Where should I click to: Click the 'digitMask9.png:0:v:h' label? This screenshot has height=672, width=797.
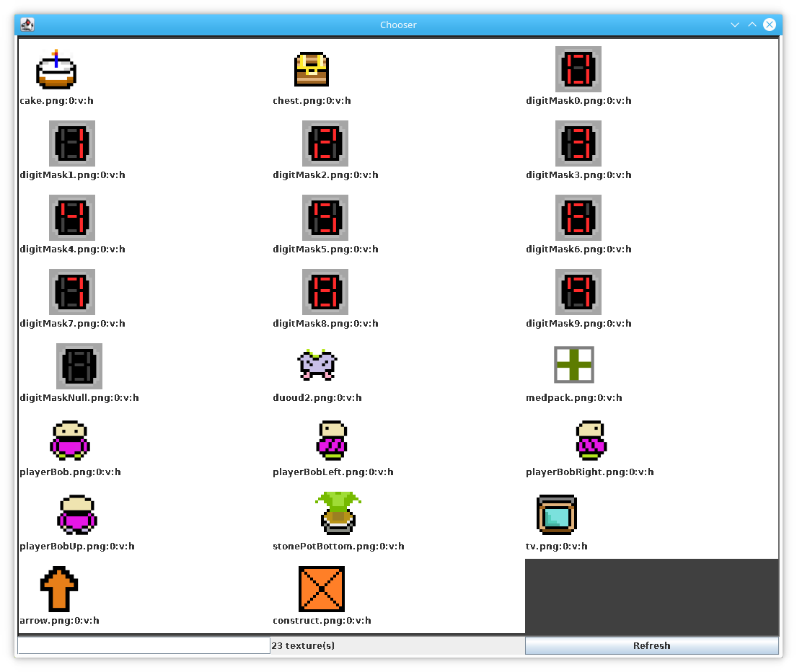(x=578, y=323)
